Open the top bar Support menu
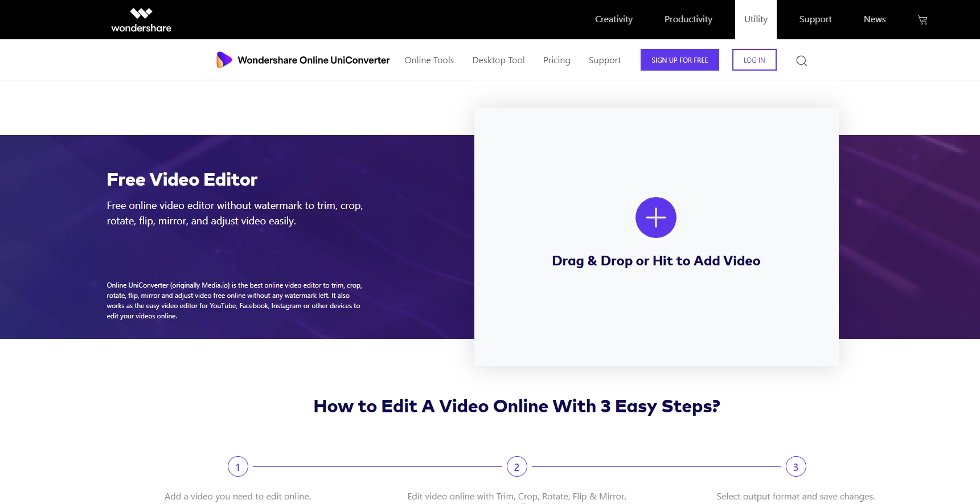This screenshot has width=980, height=504. (x=815, y=19)
